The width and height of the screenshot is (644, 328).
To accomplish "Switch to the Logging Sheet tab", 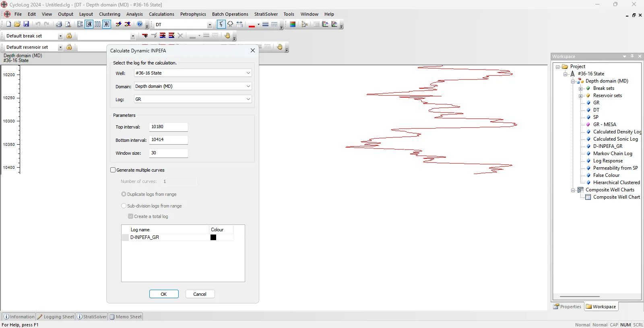I will 56,317.
